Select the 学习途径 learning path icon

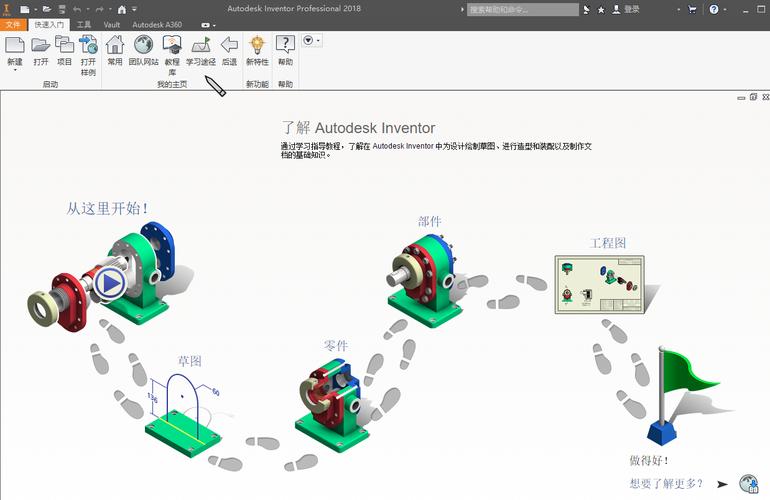(201, 45)
